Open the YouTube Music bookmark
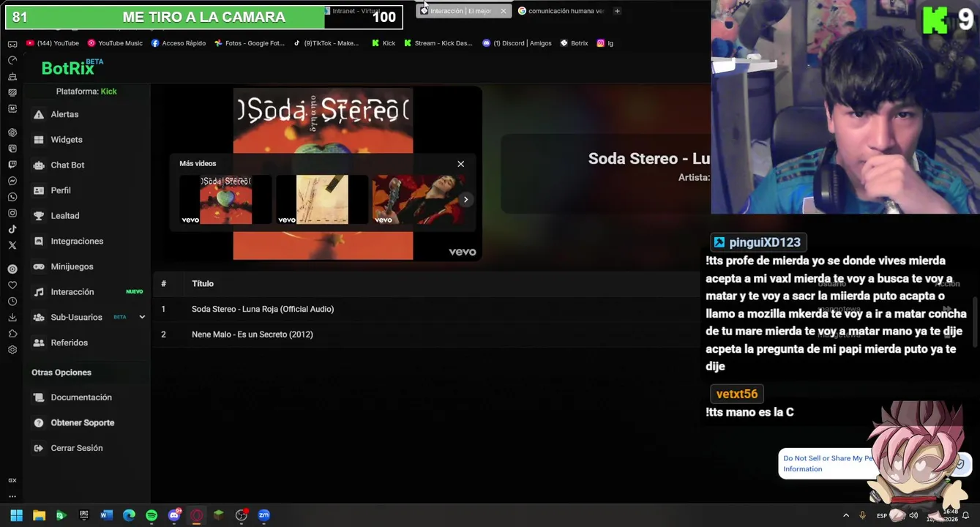Image resolution: width=980 pixels, height=527 pixels. tap(115, 43)
